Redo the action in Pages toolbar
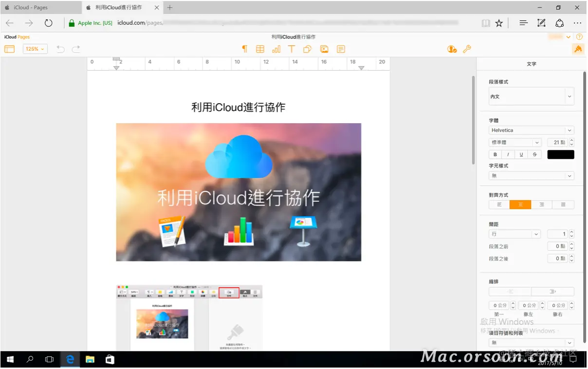This screenshot has height=369, width=588. point(76,49)
